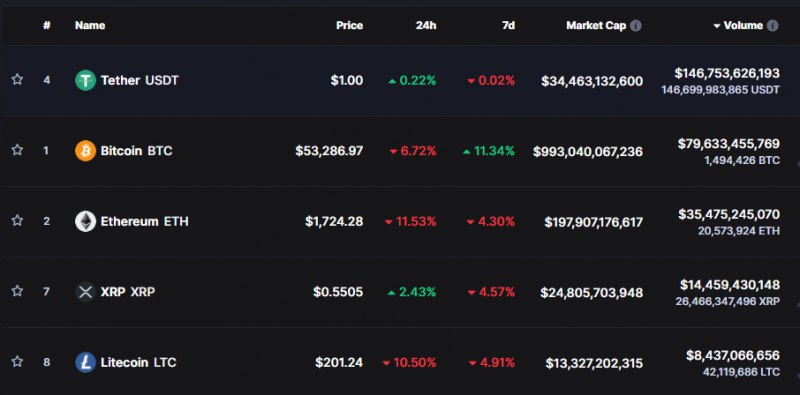The width and height of the screenshot is (800, 395).
Task: Star XRP to add to watchlist
Action: tap(17, 291)
